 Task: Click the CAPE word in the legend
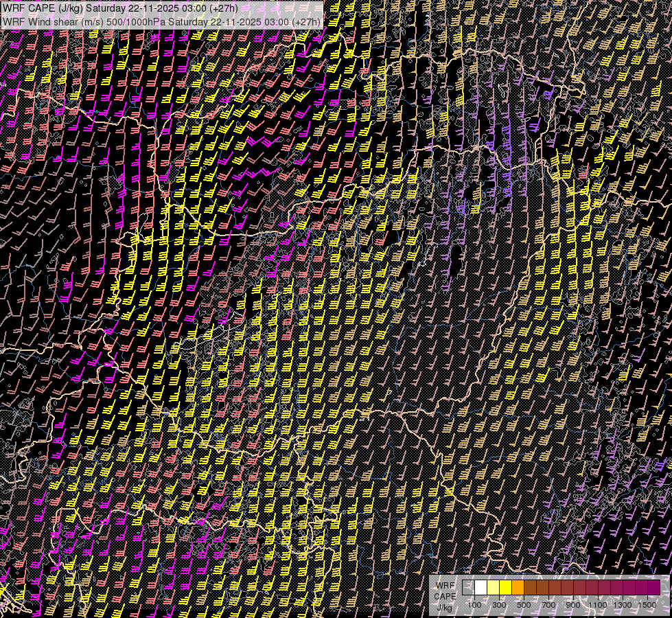445,597
